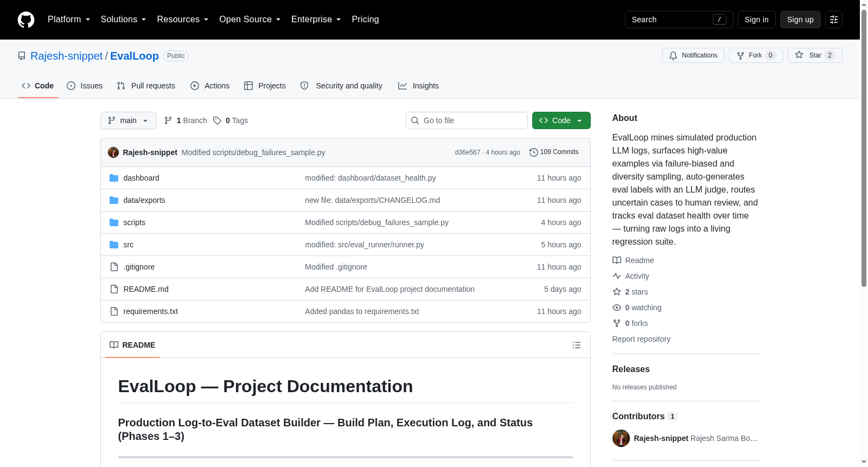This screenshot has height=467, width=868.
Task: Open commit message 'Added pandas to requirements.txt'
Action: point(362,311)
